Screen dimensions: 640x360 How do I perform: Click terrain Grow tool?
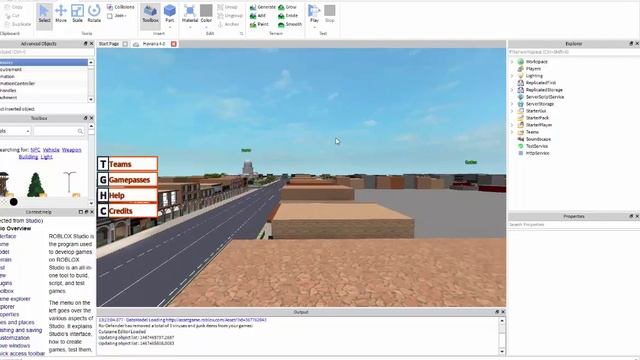point(288,7)
